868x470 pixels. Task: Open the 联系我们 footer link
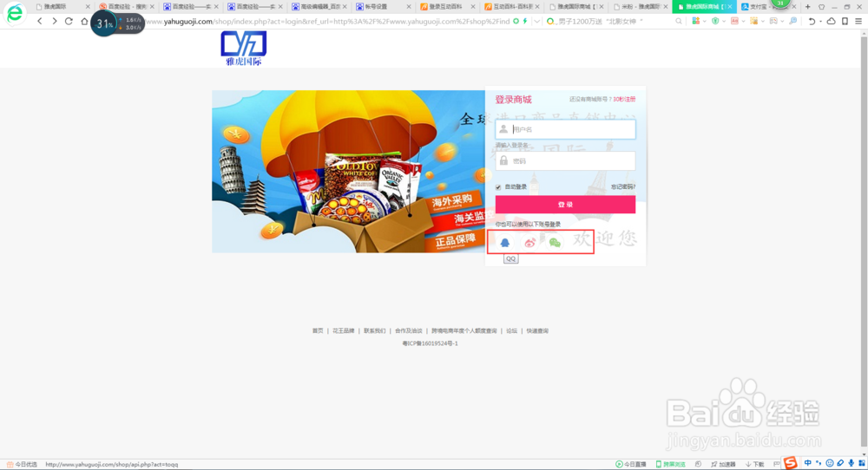click(374, 330)
